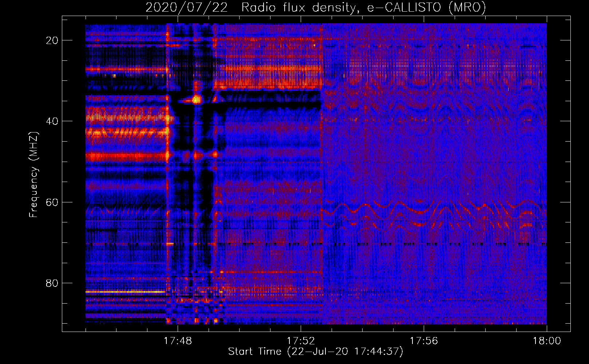Click the 60 frequency tick label
This screenshot has height=364, width=589.
coord(52,202)
